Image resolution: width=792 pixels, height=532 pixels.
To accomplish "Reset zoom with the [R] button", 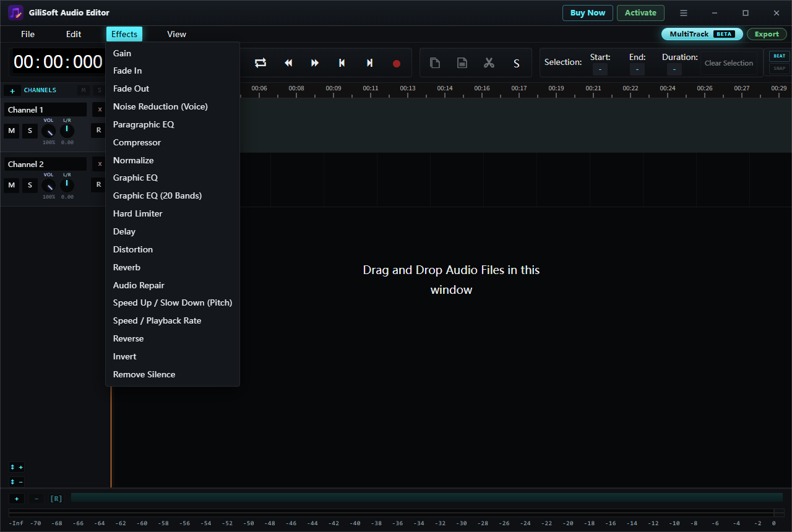I will [56, 499].
